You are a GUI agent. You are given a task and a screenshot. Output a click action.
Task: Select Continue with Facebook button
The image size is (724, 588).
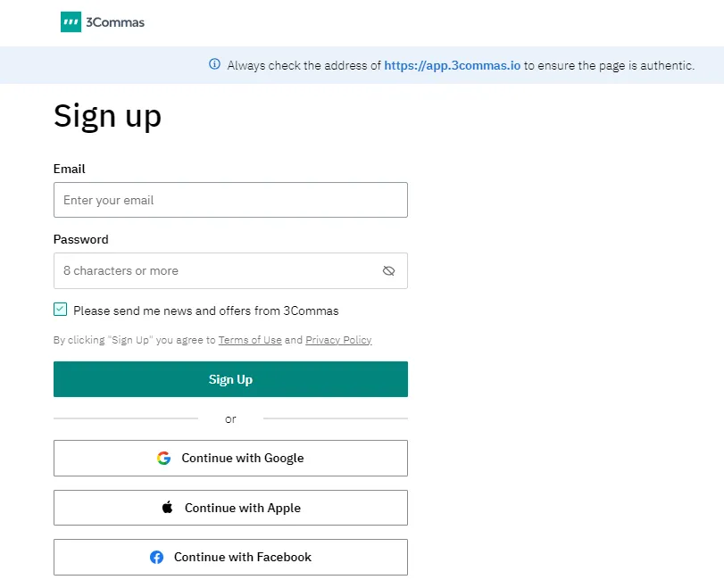coord(230,557)
